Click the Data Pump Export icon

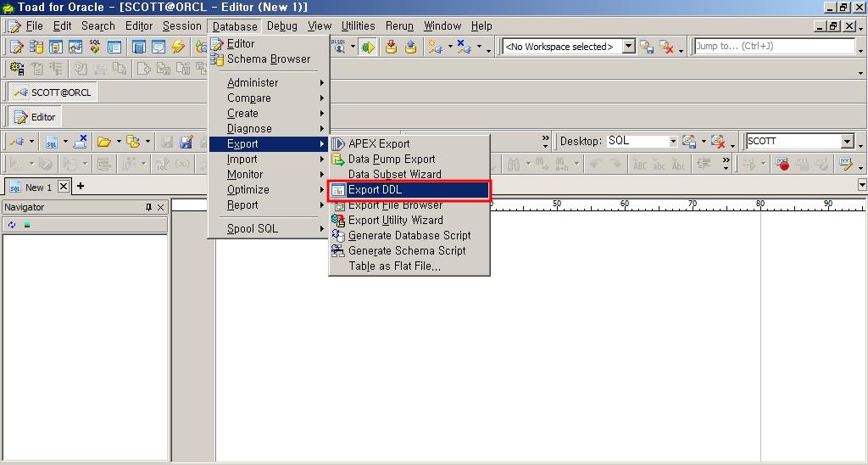[338, 159]
